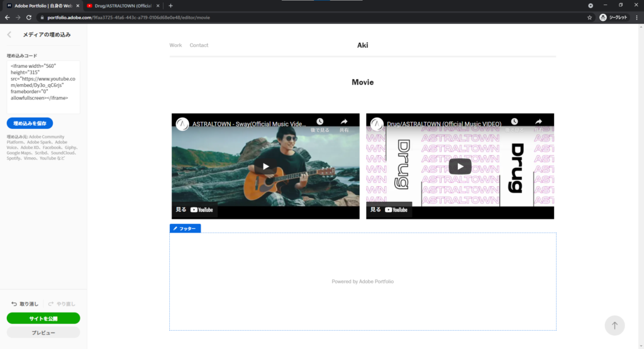Open channel avatar on Sway video
This screenshot has width=644, height=349.
tap(182, 124)
